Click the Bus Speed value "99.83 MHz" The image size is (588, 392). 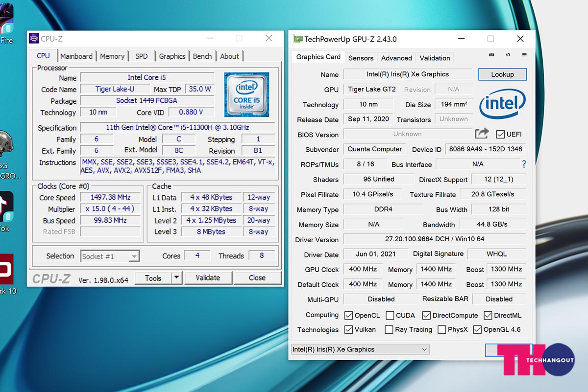point(110,220)
